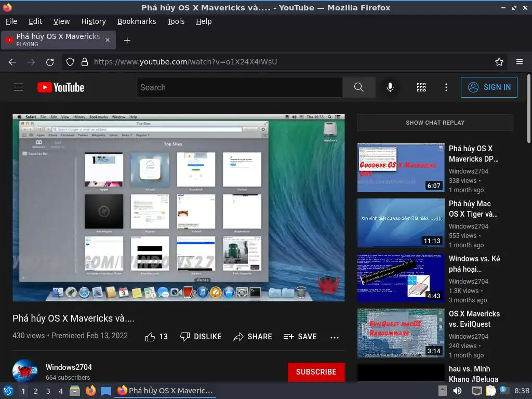Switch to virtual desktop 3
532x399 pixels.
click(48, 391)
